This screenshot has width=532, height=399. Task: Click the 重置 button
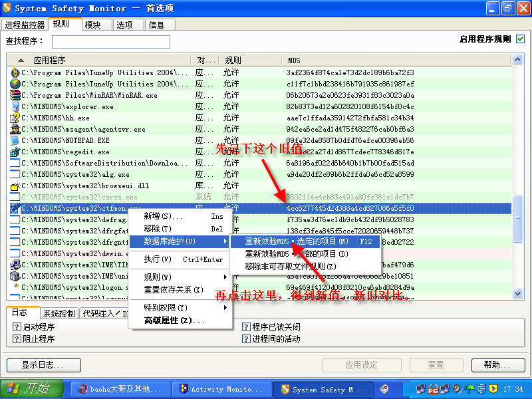pos(436,365)
